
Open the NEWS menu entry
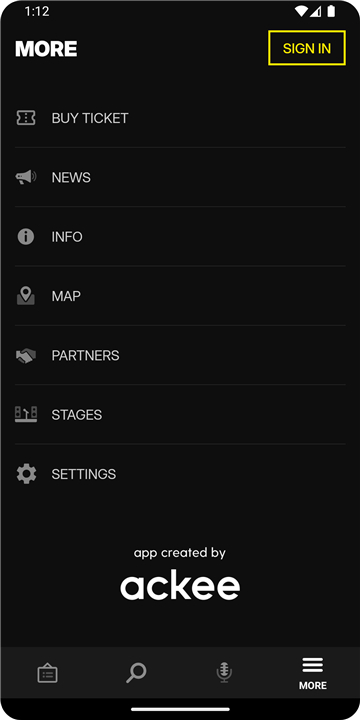180,177
